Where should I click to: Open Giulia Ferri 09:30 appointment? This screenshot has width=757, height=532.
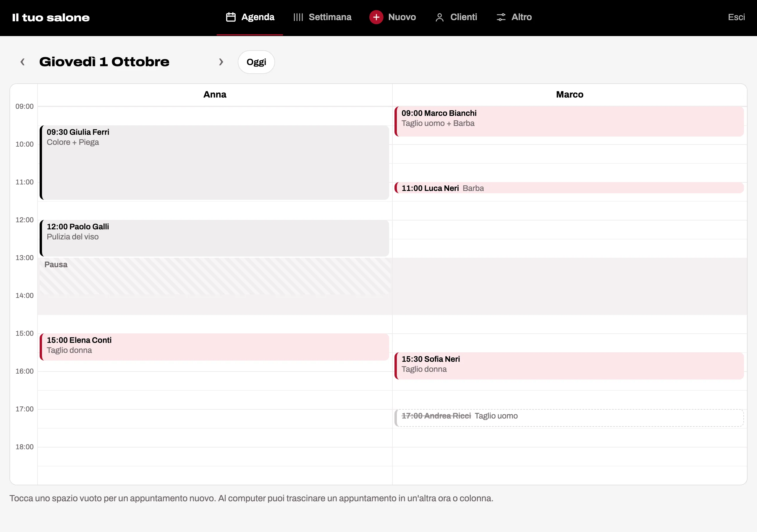(214, 163)
